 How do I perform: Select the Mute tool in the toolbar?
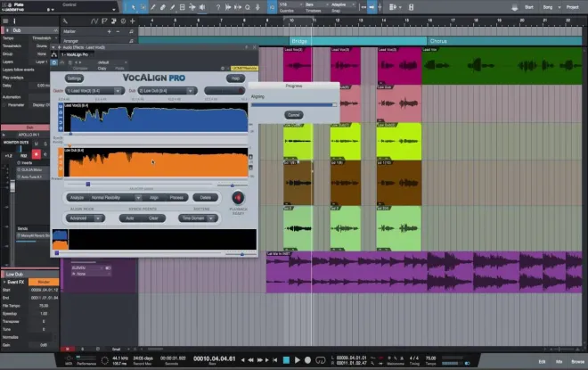click(x=183, y=7)
